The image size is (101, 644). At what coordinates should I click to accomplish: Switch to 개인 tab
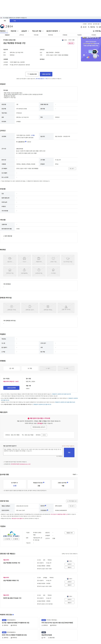[5, 21]
